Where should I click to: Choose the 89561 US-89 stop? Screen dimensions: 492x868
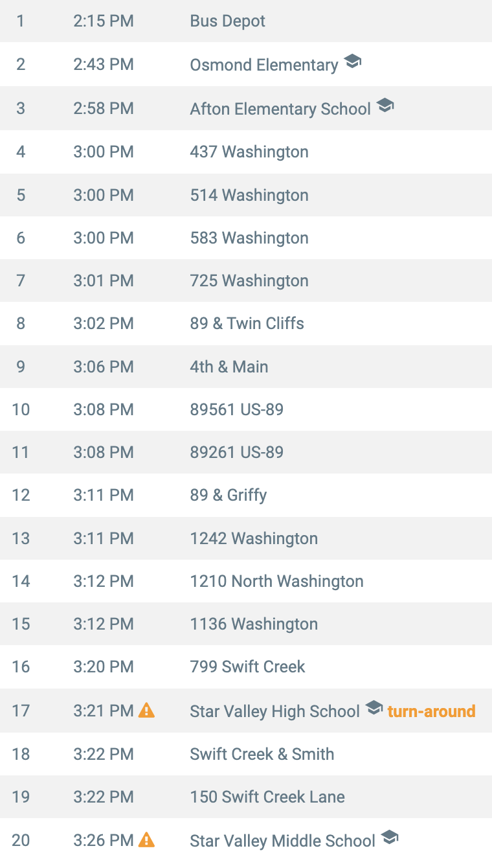(x=246, y=409)
